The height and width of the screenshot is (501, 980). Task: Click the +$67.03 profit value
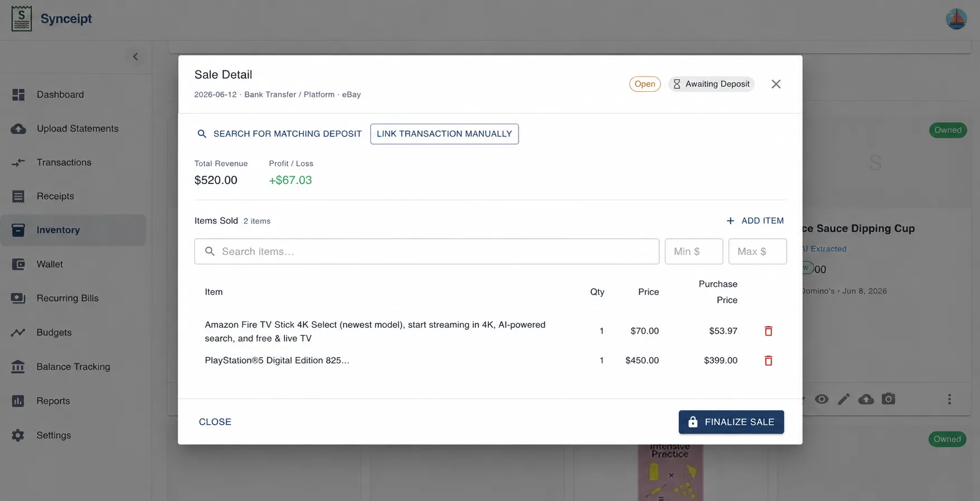click(x=291, y=180)
